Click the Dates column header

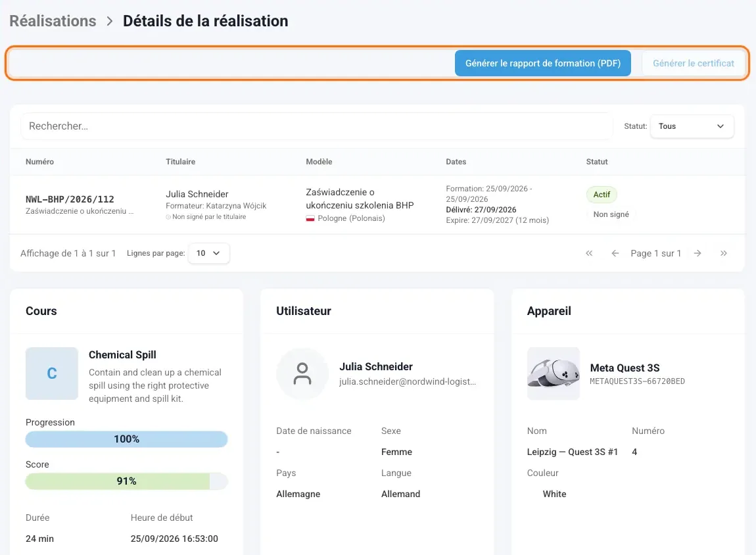[456, 162]
